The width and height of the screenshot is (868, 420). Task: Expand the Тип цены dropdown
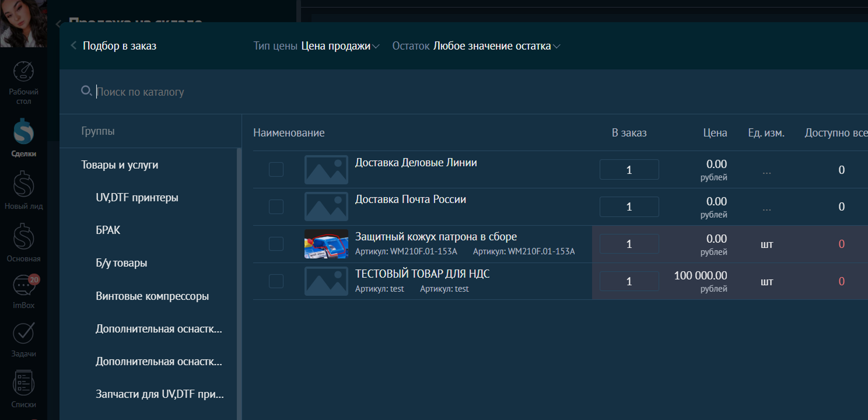click(340, 46)
